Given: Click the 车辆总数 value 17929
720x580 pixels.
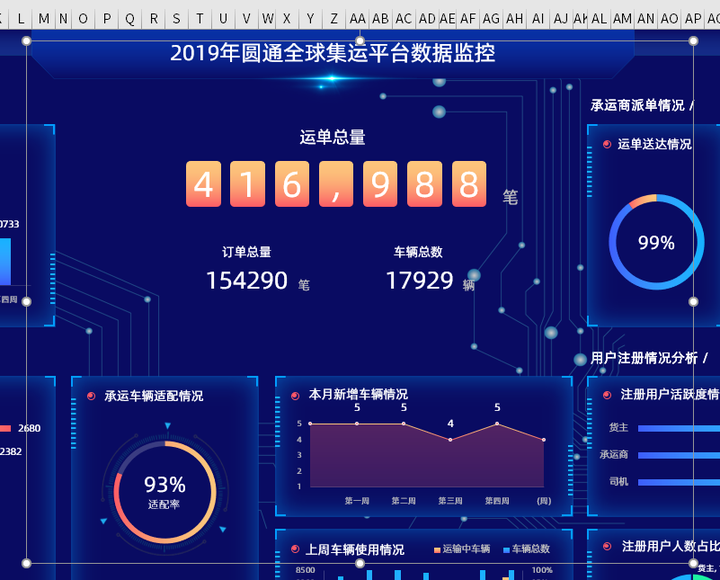Looking at the screenshot, I should 420,281.
